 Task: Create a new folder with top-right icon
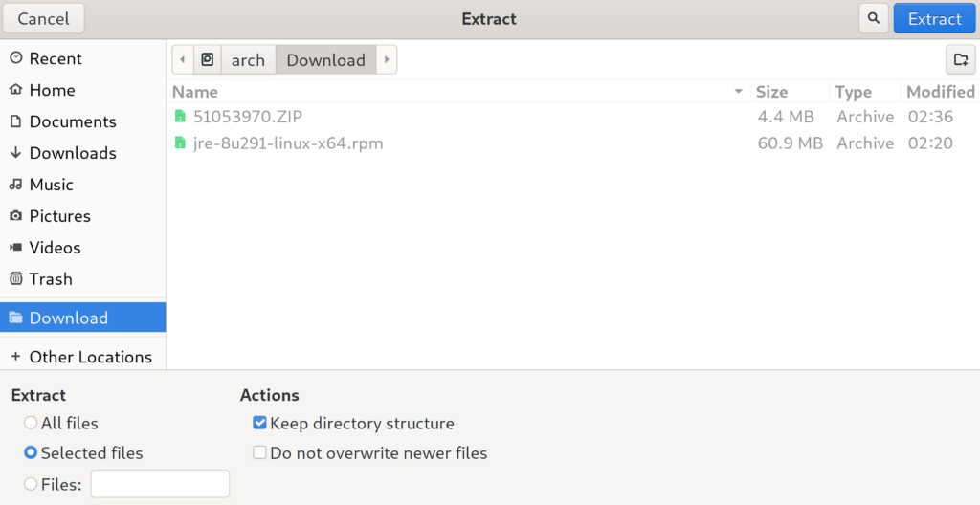pyautogui.click(x=961, y=59)
